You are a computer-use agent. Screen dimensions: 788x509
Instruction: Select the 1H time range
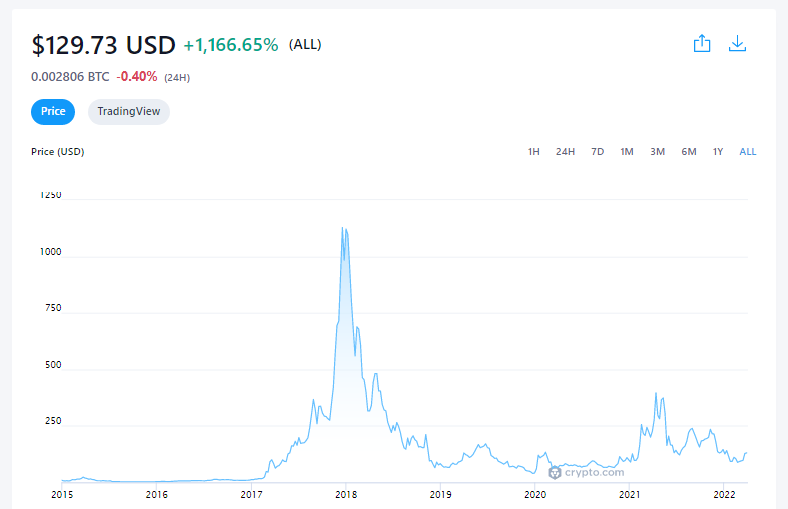533,152
